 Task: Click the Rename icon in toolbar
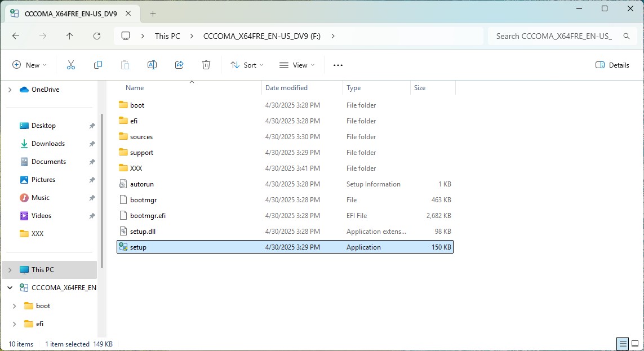[x=152, y=65]
